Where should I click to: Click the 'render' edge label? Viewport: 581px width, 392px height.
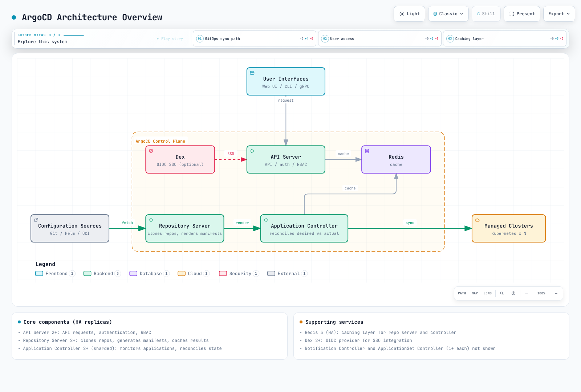click(242, 223)
